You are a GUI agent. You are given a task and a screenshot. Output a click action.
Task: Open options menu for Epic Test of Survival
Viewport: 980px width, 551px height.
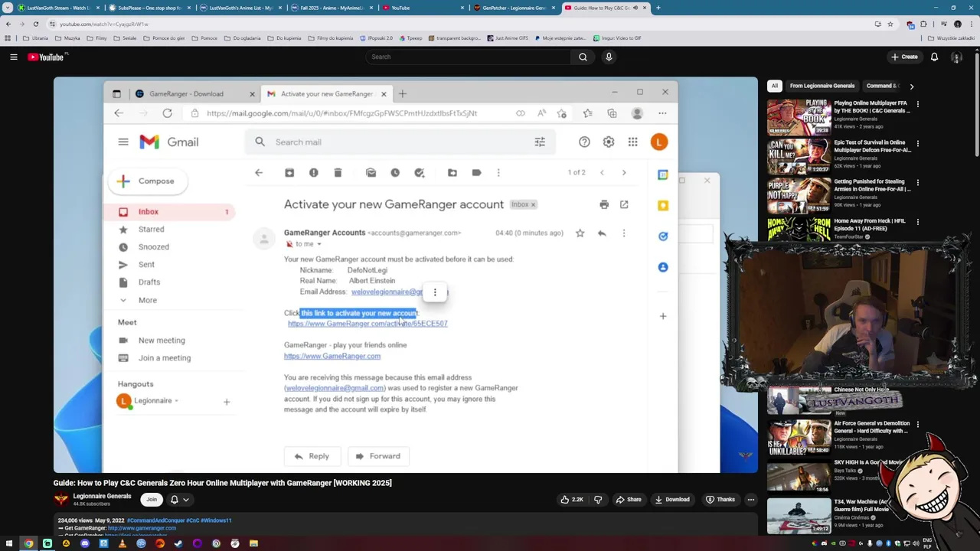click(x=917, y=143)
